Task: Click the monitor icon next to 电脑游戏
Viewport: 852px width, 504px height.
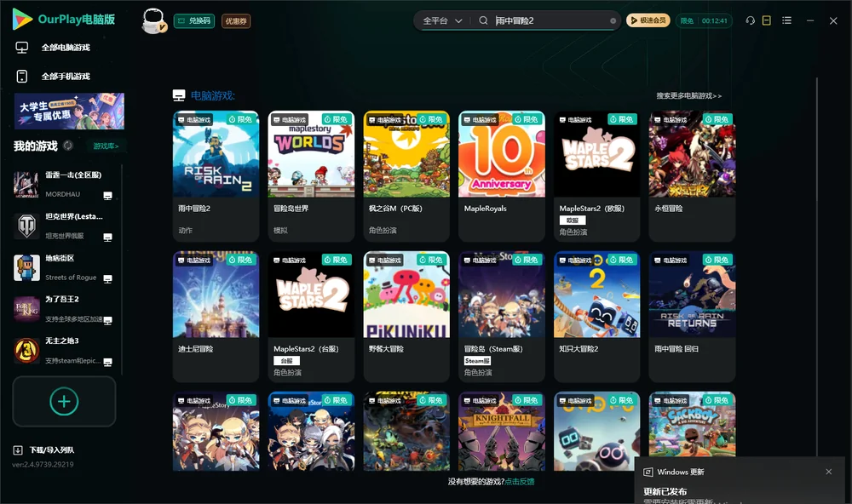Action: tap(179, 95)
